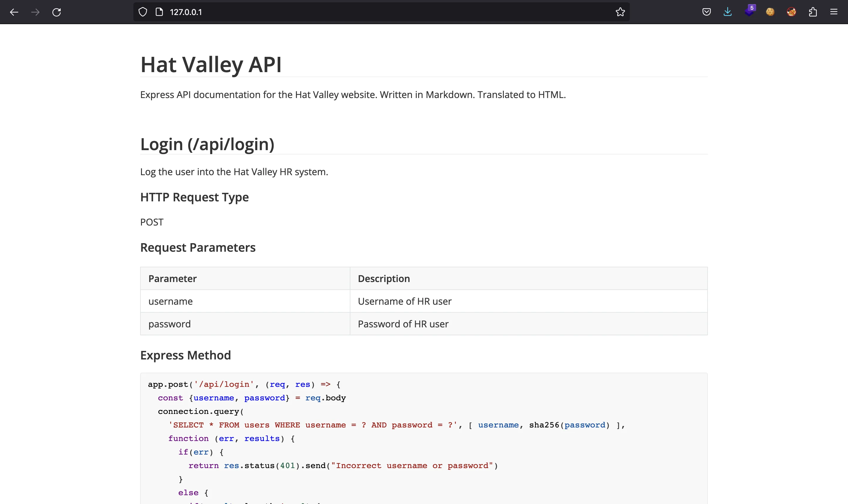Click the Password of HR user cell
Screen dimensions: 848x504
tap(529, 324)
